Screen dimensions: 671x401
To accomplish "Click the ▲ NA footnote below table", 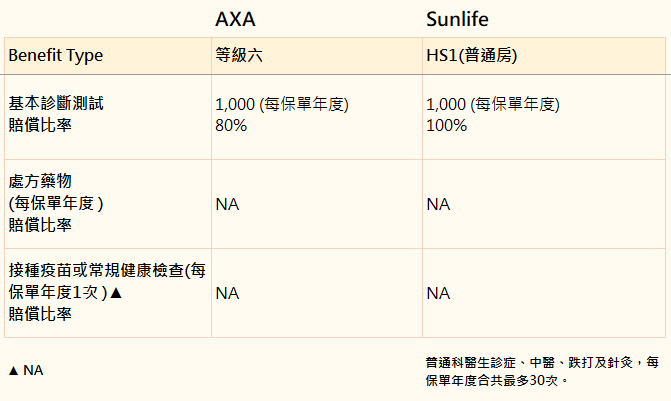I will point(26,370).
